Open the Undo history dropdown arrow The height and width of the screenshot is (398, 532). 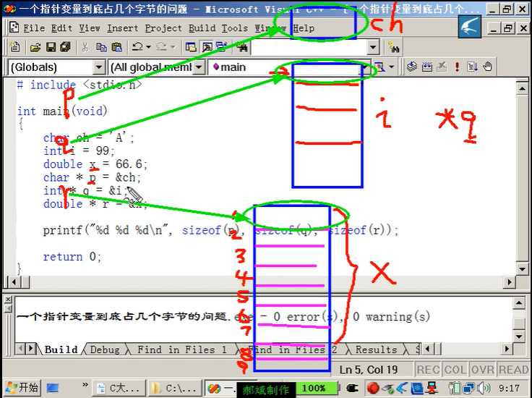coord(148,47)
